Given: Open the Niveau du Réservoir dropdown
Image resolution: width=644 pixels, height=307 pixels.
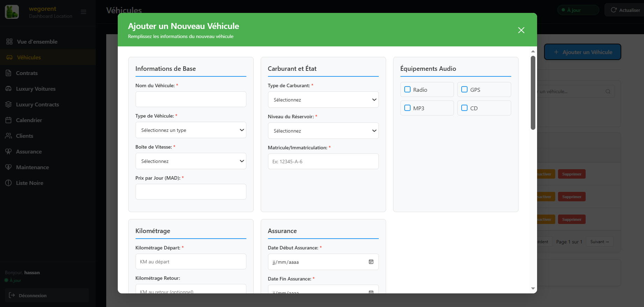Looking at the screenshot, I should tap(323, 131).
